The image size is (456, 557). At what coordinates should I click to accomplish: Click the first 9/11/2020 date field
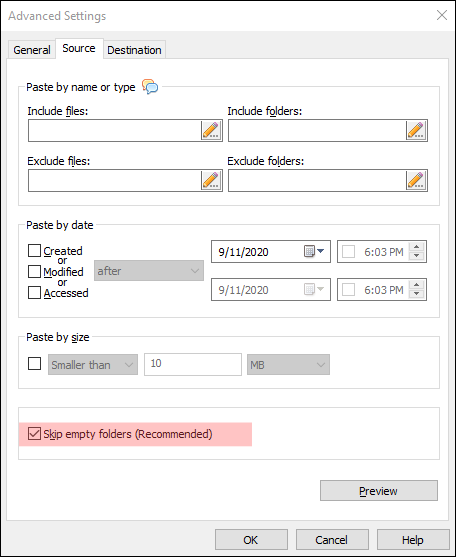tap(271, 252)
